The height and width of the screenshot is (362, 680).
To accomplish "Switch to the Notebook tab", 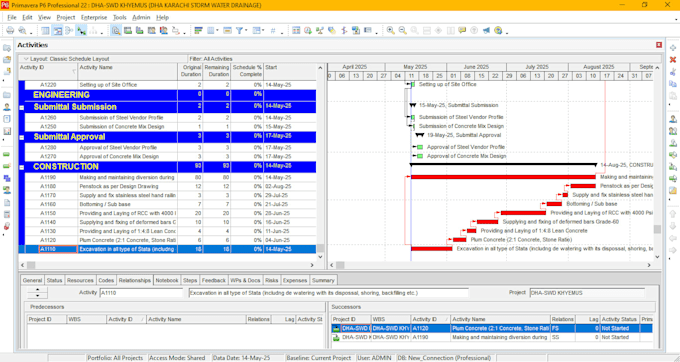I will [167, 280].
